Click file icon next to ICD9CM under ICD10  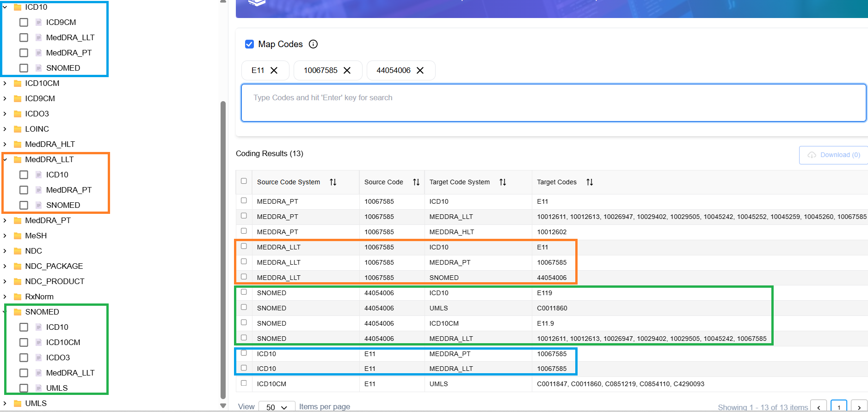[39, 22]
